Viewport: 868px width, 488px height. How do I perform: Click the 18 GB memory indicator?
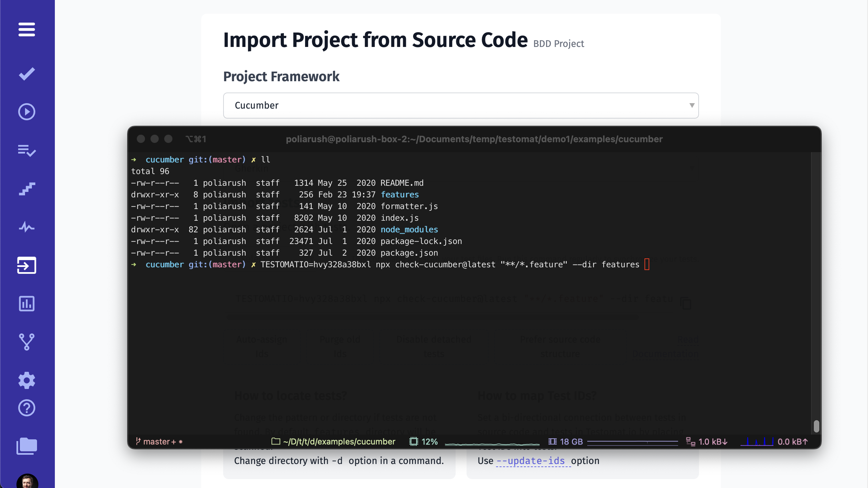coord(566,442)
